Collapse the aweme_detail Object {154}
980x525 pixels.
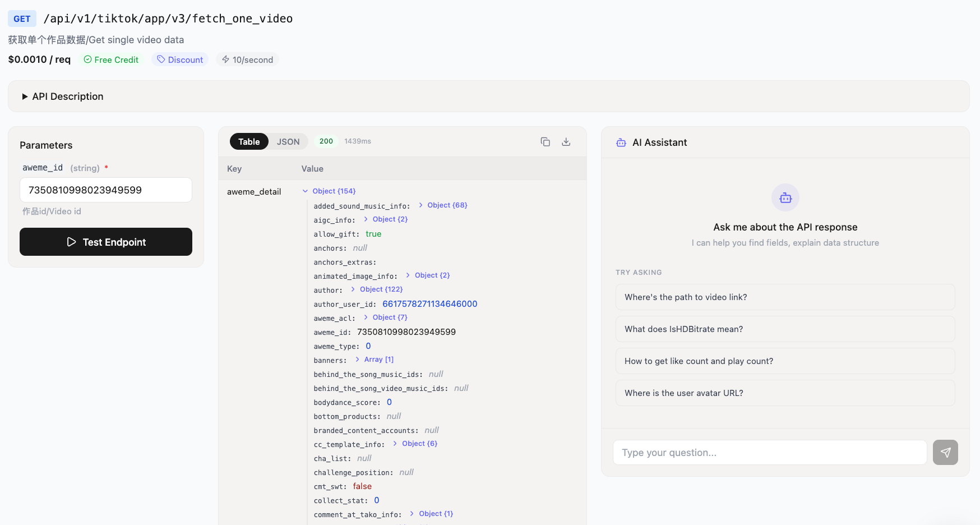[304, 191]
